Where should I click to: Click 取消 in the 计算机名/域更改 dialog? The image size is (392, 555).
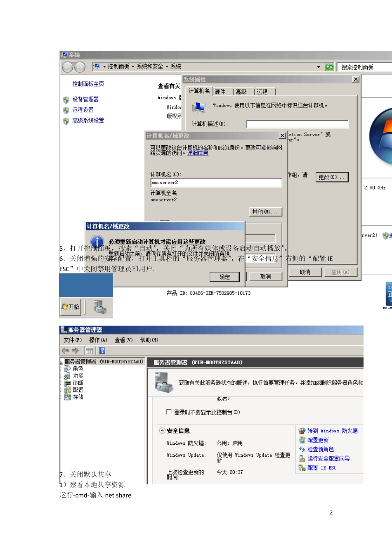click(x=266, y=276)
